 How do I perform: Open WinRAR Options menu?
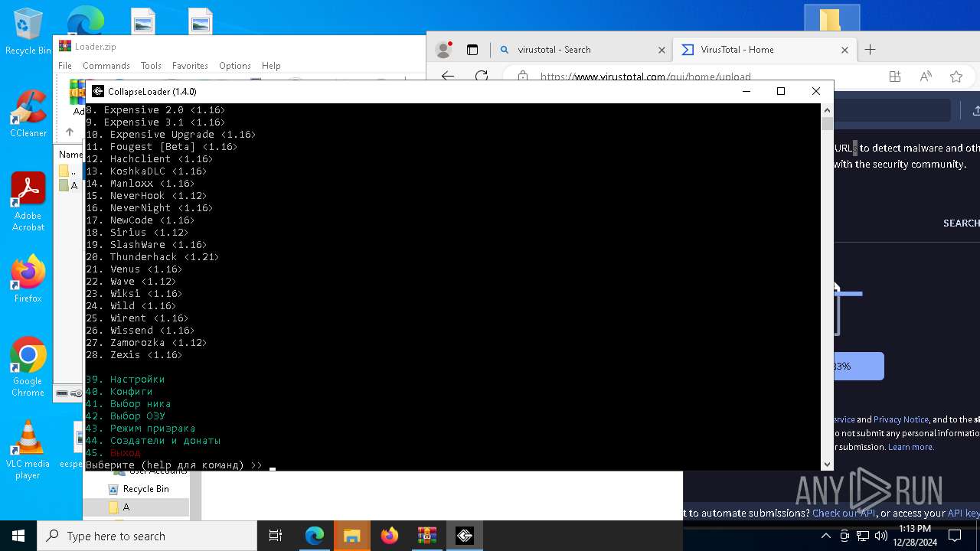click(x=234, y=66)
